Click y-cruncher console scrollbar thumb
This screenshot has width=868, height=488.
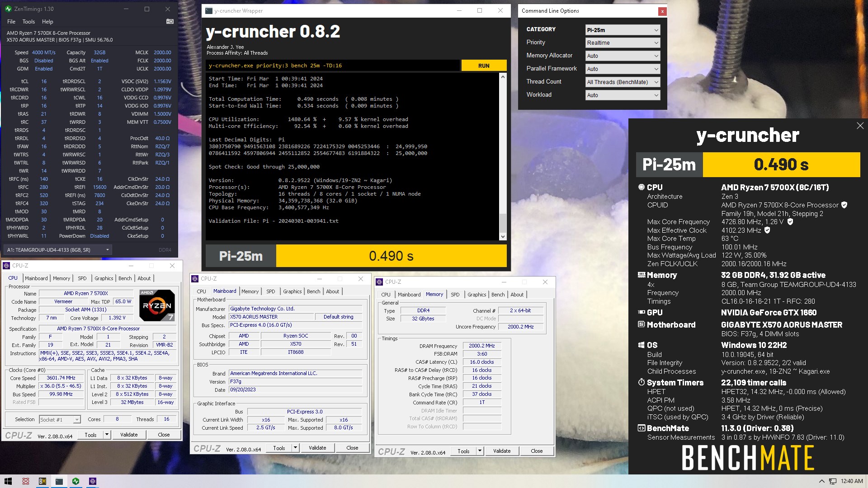point(503,223)
